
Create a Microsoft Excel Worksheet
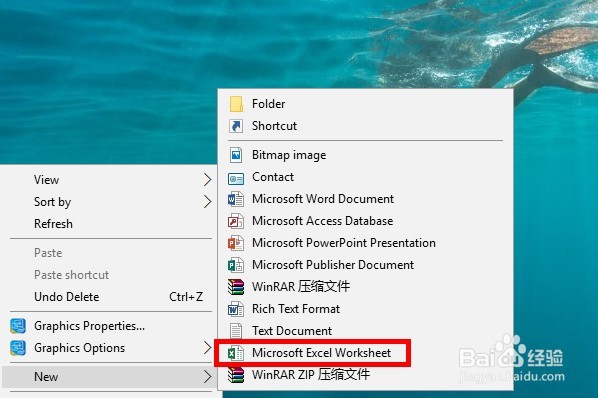(365, 353)
